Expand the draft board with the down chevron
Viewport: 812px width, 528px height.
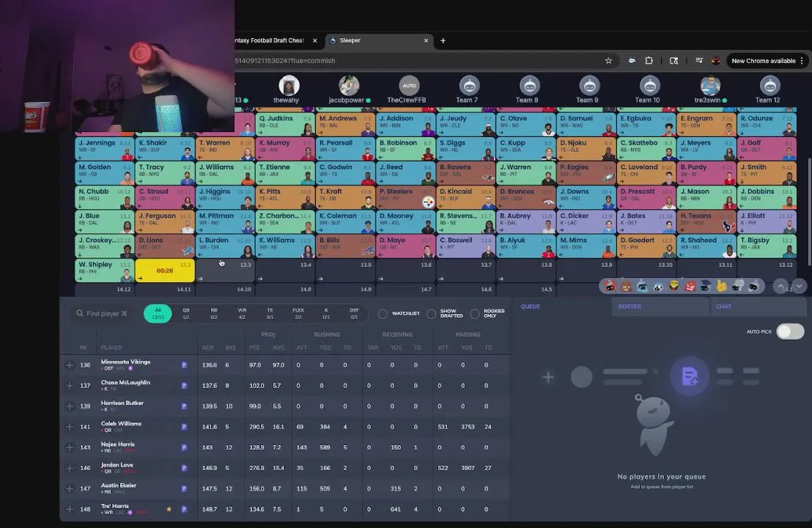click(799, 286)
